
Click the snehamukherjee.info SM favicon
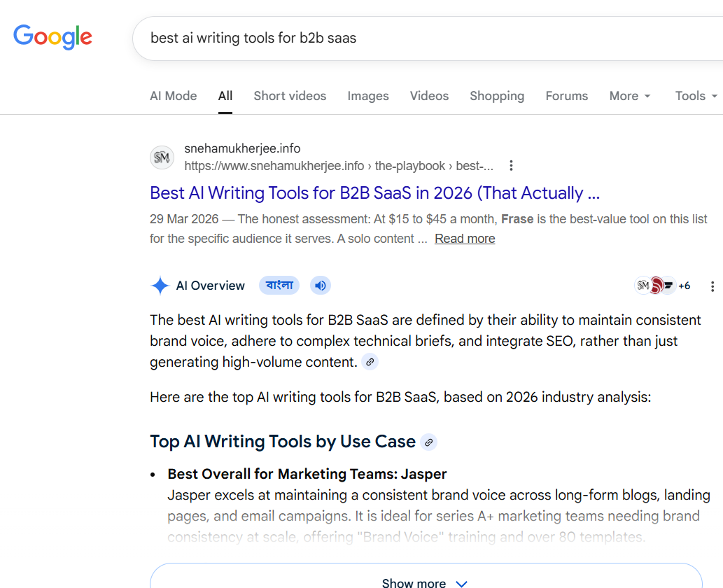(x=162, y=157)
